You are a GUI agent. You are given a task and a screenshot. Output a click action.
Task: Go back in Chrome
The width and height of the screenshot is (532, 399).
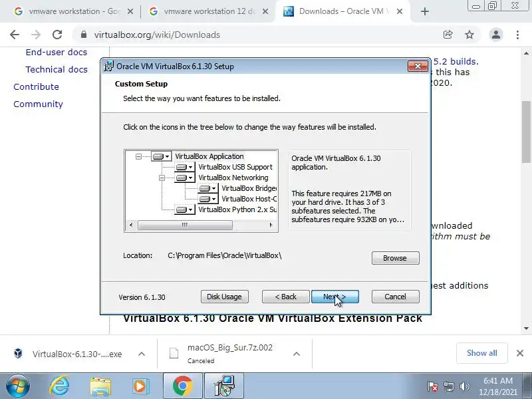point(14,35)
